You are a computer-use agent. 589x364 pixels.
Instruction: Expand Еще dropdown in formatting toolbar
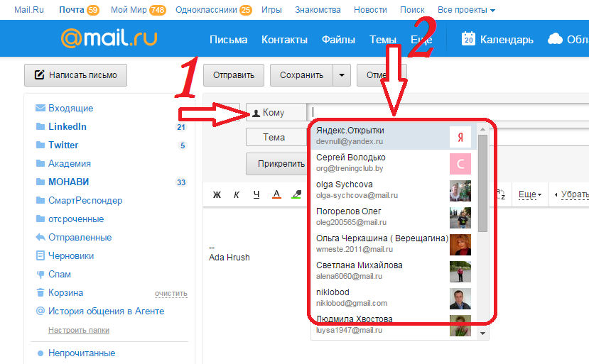click(x=529, y=194)
